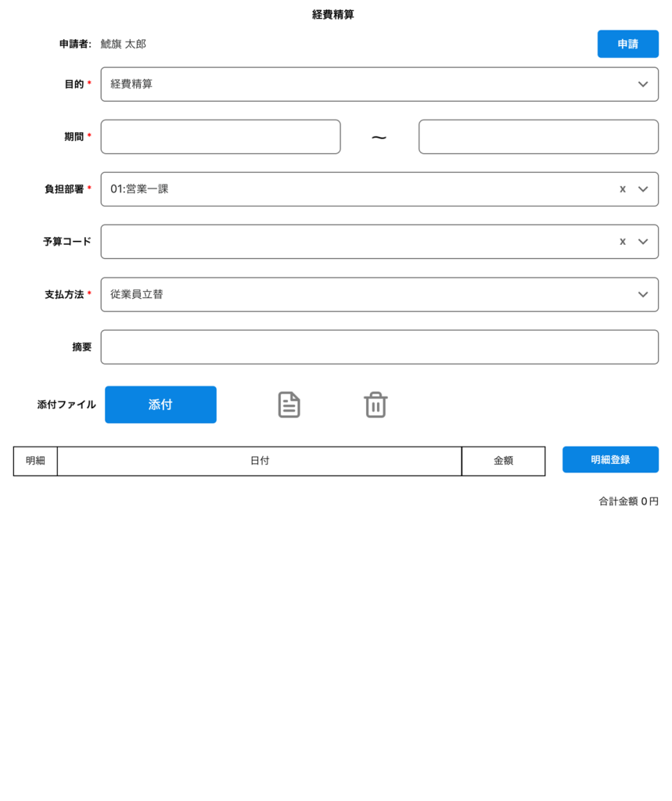Expand the 予算コード dropdown arrow

[643, 242]
